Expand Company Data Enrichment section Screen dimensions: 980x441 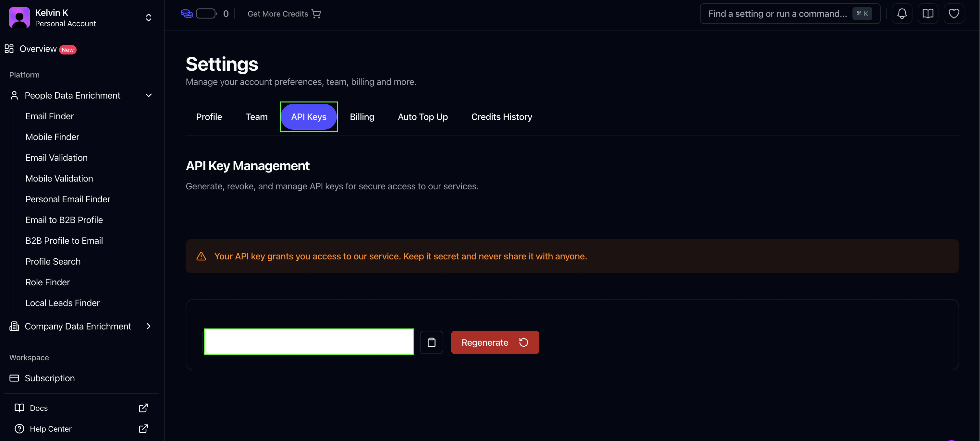(x=148, y=326)
